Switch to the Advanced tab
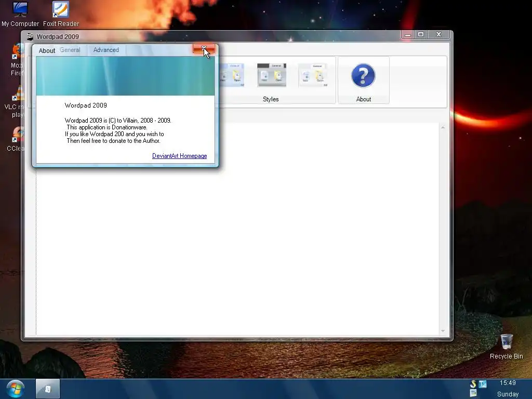 click(x=106, y=50)
